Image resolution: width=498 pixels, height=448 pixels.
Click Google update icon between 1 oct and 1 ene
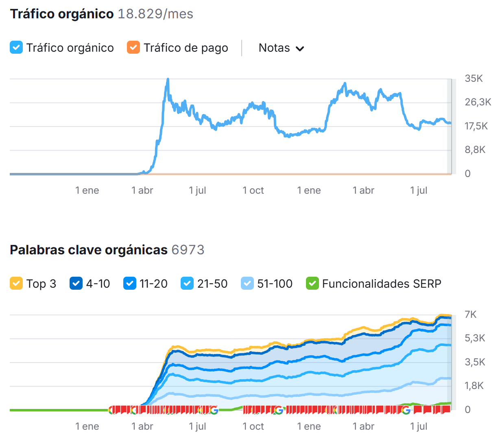tap(279, 410)
